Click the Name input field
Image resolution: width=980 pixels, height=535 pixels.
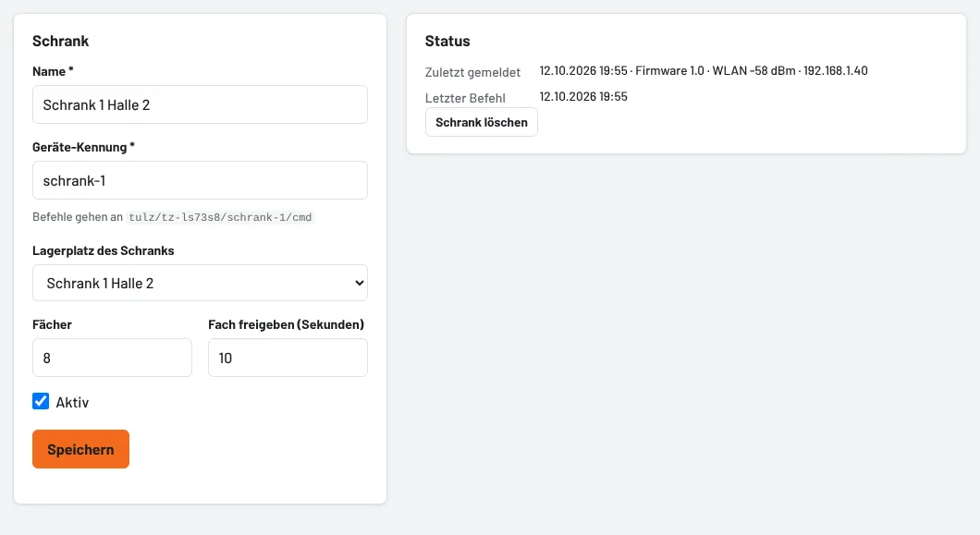coord(200,104)
